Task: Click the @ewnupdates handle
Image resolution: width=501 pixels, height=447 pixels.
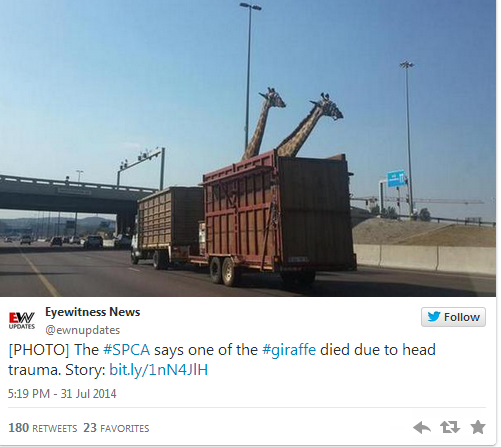Action: tap(83, 330)
